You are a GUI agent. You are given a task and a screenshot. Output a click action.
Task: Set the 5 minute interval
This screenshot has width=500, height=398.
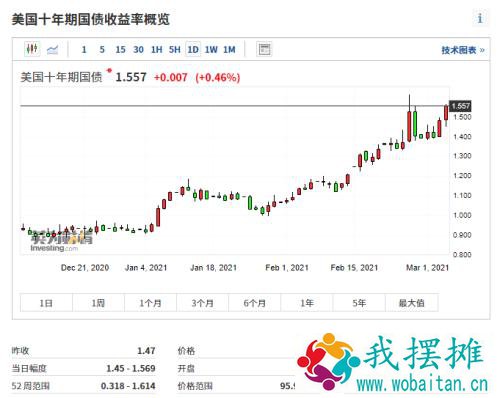pyautogui.click(x=102, y=50)
